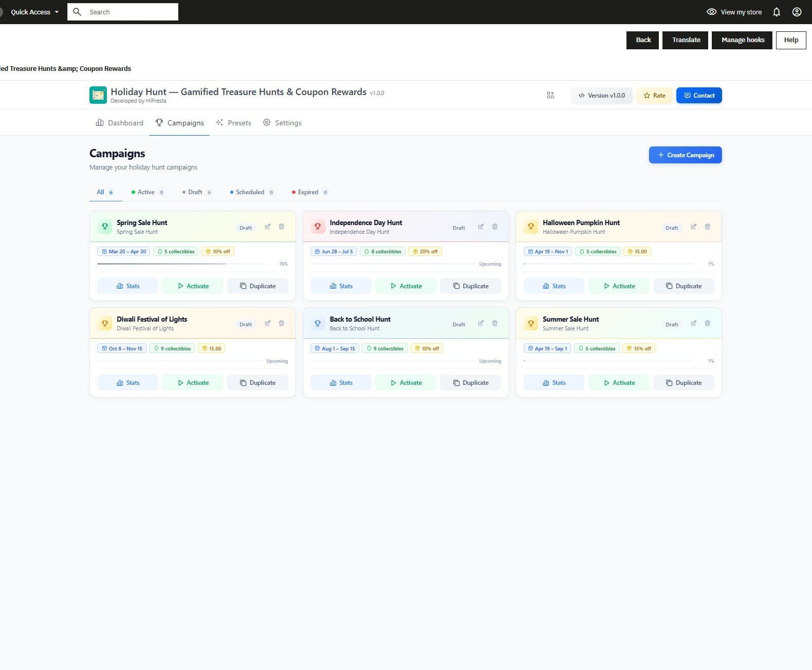The height and width of the screenshot is (670, 812).
Task: Duplicate the Halloween Pumpkin Hunt campaign
Action: 684,286
